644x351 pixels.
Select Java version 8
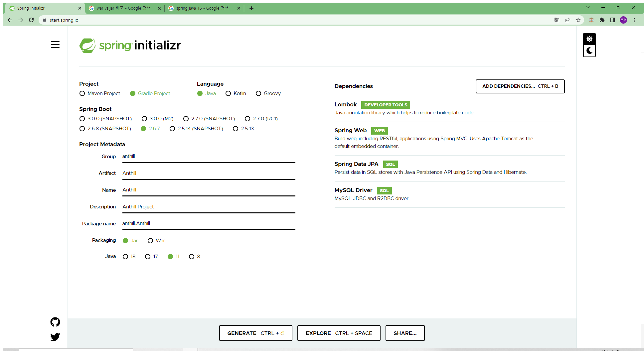pyautogui.click(x=195, y=257)
